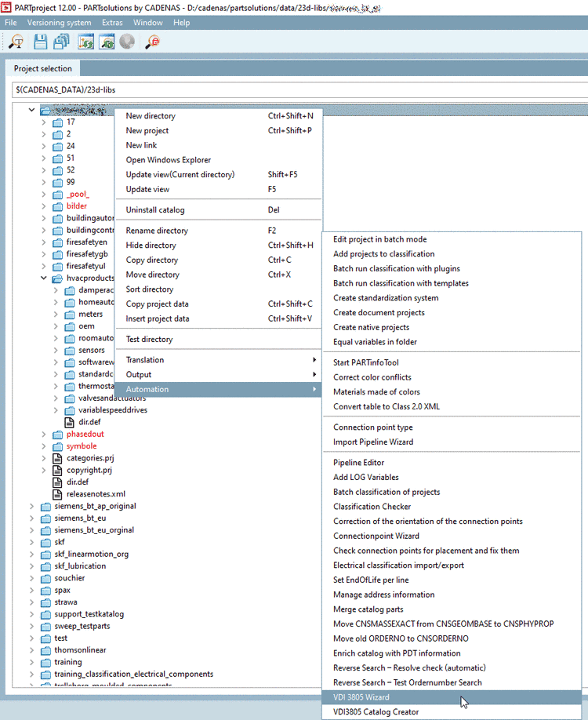
Task: Choose Merge catalog parts
Action: pos(452,609)
